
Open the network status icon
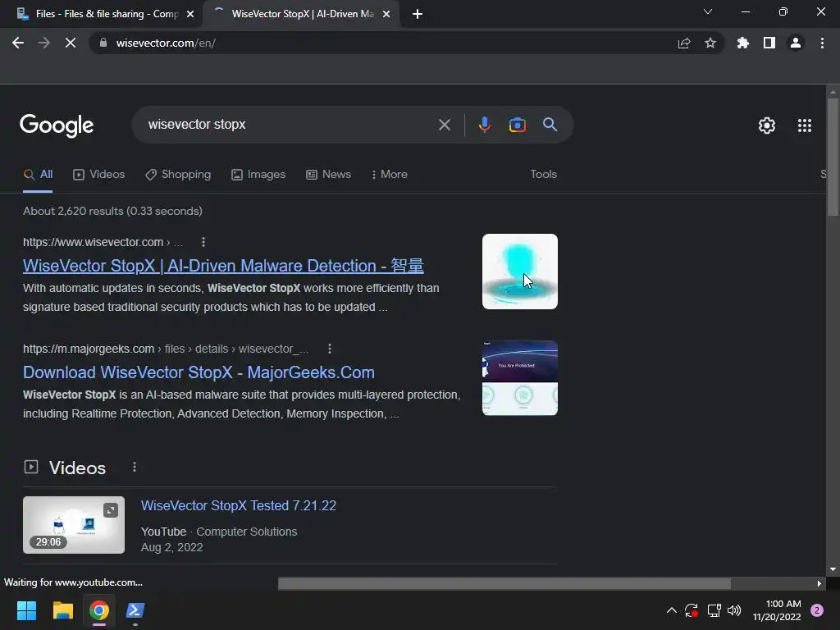coord(714,610)
